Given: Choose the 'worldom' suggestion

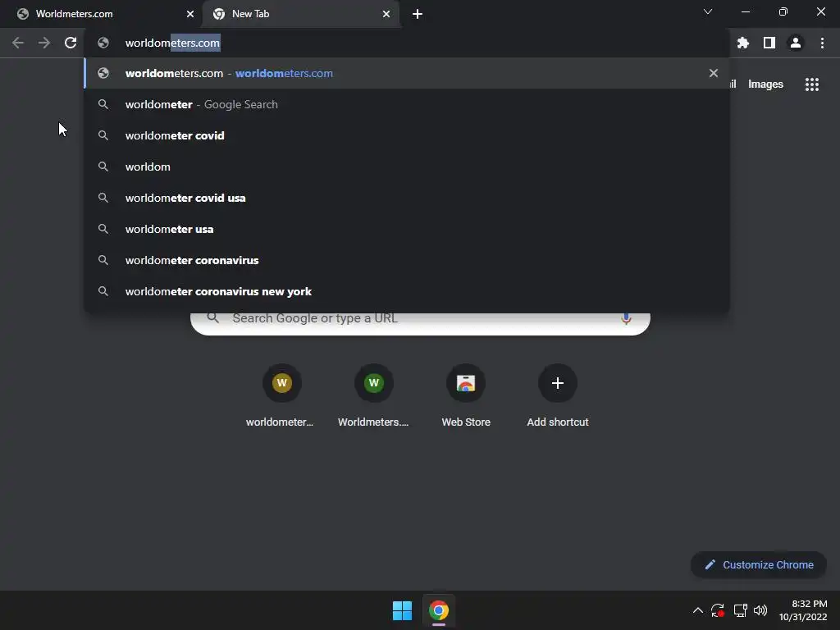Looking at the screenshot, I should click(407, 167).
